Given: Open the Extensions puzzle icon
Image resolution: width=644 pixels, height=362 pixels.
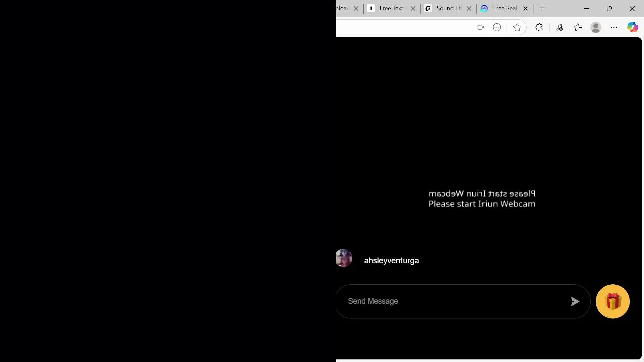Looking at the screenshot, I should (539, 27).
